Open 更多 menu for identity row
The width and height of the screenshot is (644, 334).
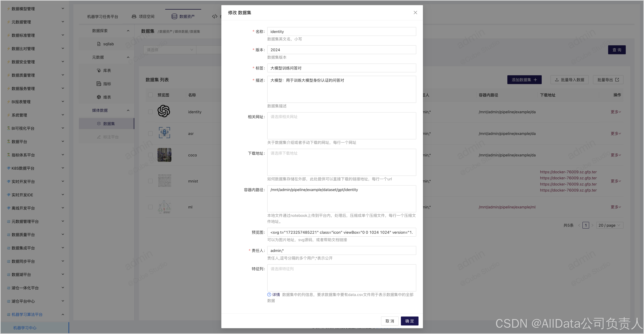pos(616,112)
